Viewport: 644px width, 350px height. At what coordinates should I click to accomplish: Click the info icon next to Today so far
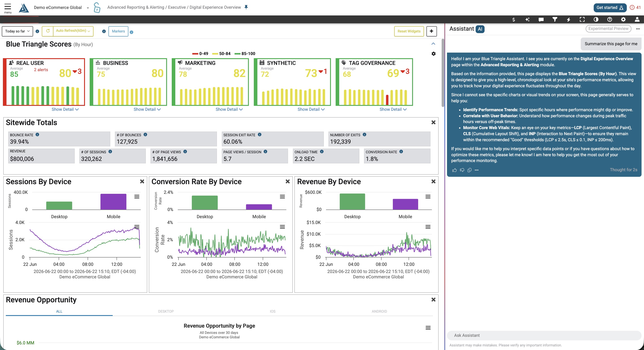click(x=37, y=31)
